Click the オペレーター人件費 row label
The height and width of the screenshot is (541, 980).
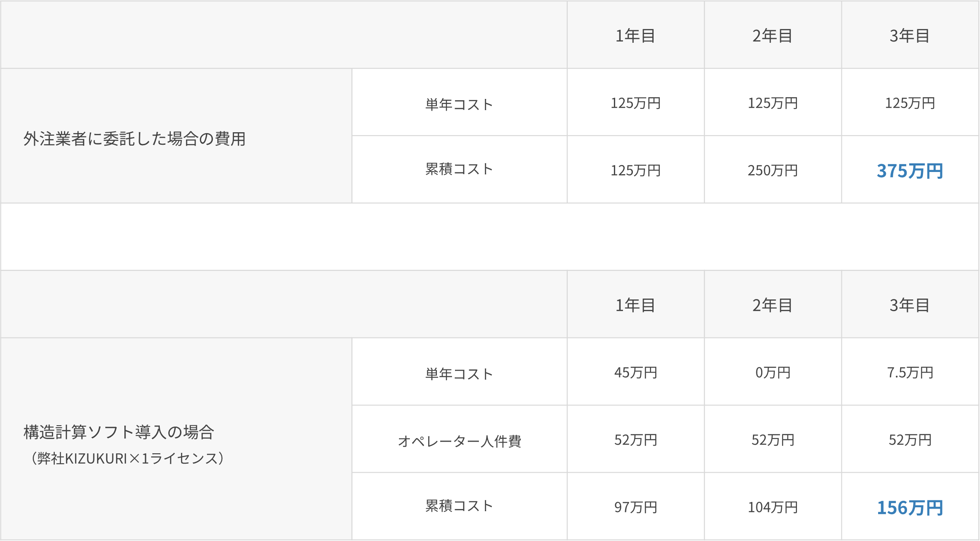coord(459,441)
